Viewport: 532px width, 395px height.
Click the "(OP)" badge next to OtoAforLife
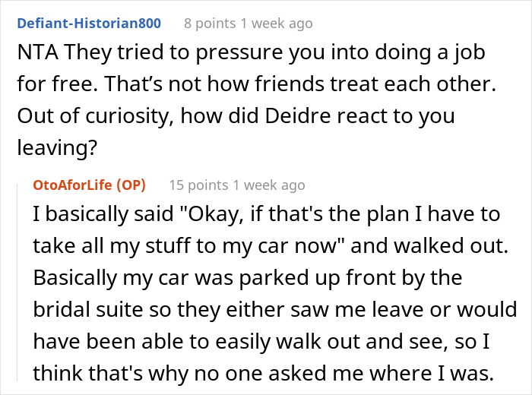pos(131,185)
